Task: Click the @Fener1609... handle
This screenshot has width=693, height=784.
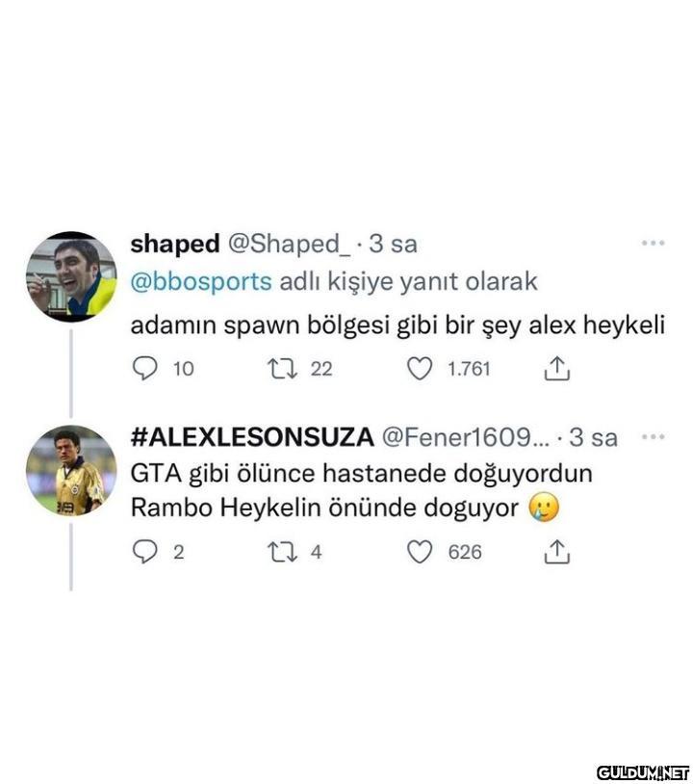Action: click(x=465, y=437)
